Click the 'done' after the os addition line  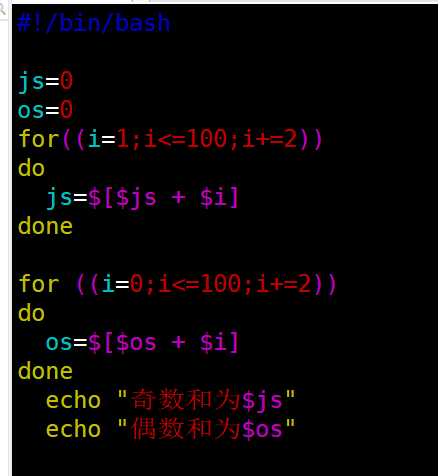(x=45, y=371)
